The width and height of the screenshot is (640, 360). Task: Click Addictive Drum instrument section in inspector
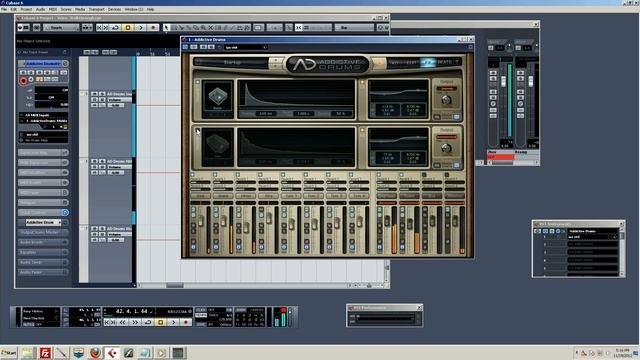[x=43, y=222]
